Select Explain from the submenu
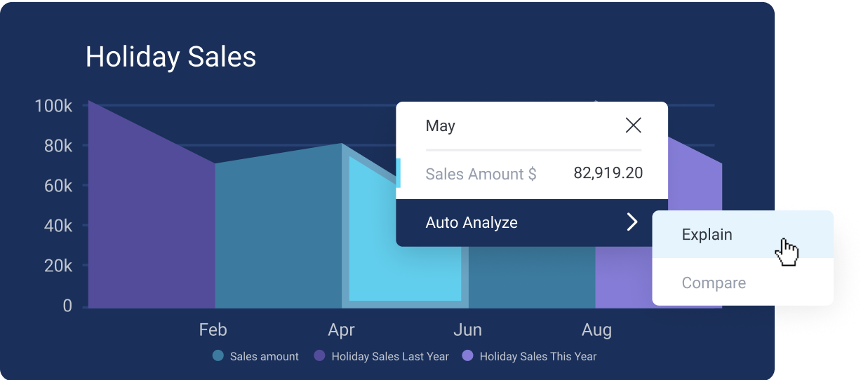The height and width of the screenshot is (380, 868). 707,235
